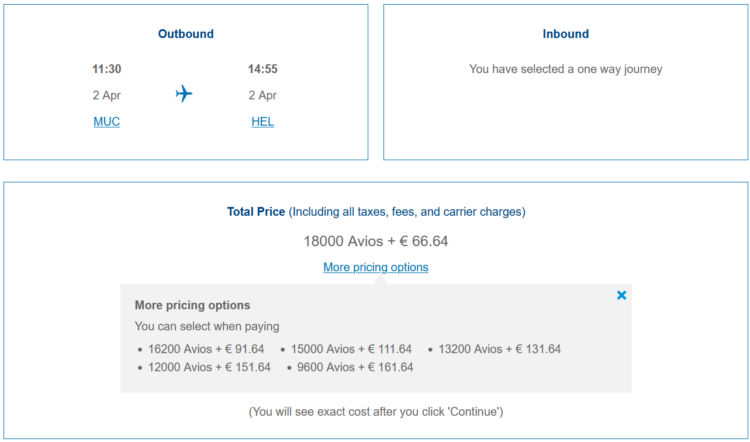Click the More pricing options popup title
The height and width of the screenshot is (442, 750).
(x=192, y=305)
